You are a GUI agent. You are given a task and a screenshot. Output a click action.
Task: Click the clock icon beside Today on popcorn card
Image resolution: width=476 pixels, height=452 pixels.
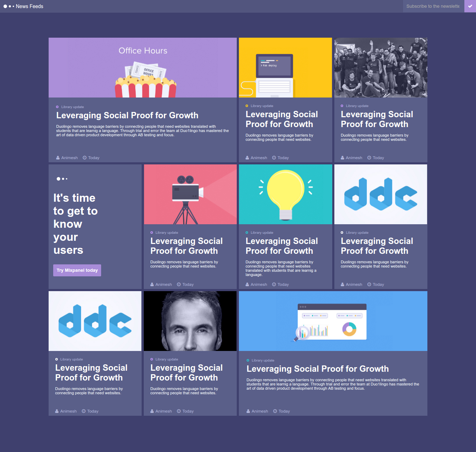pos(84,157)
